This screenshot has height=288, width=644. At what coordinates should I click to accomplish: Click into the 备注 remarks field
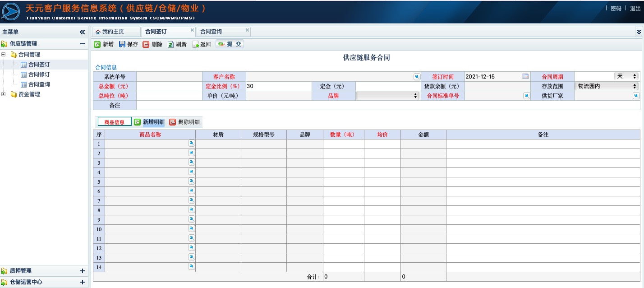point(388,105)
